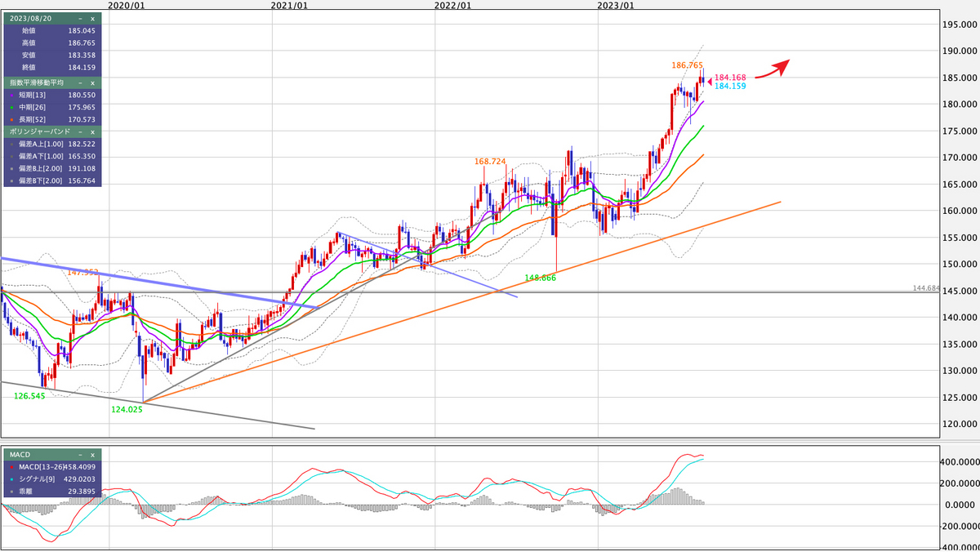Click the 2023/01 date axis label
The image size is (980, 552).
[x=617, y=5]
